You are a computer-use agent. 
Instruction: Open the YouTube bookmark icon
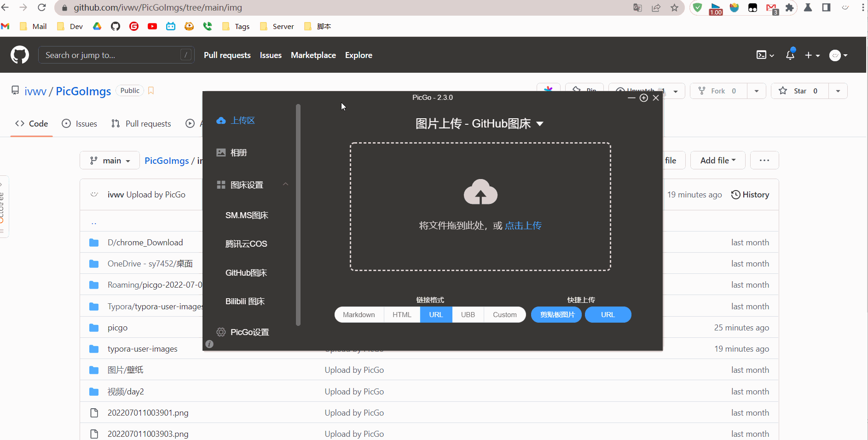152,26
